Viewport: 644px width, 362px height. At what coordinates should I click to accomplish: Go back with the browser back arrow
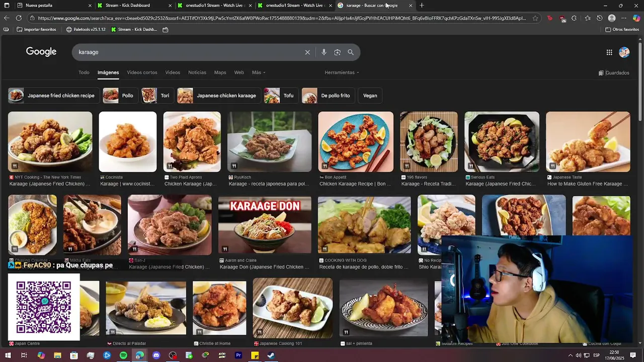[7, 18]
